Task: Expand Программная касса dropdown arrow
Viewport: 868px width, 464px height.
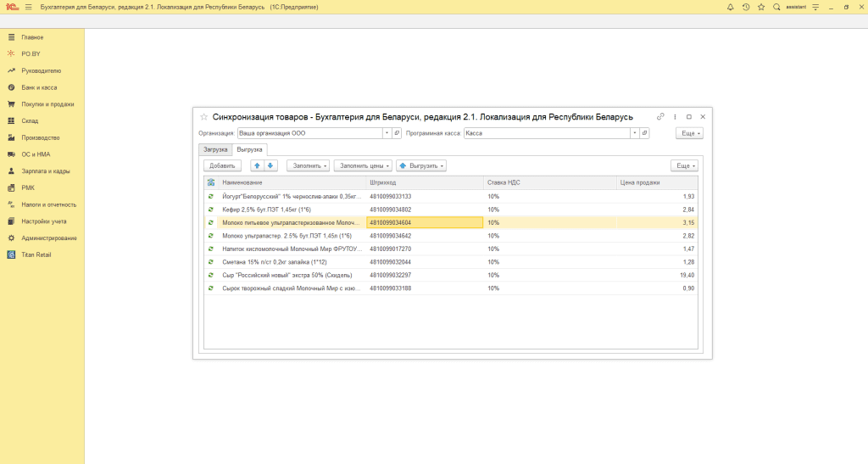Action: pos(634,133)
